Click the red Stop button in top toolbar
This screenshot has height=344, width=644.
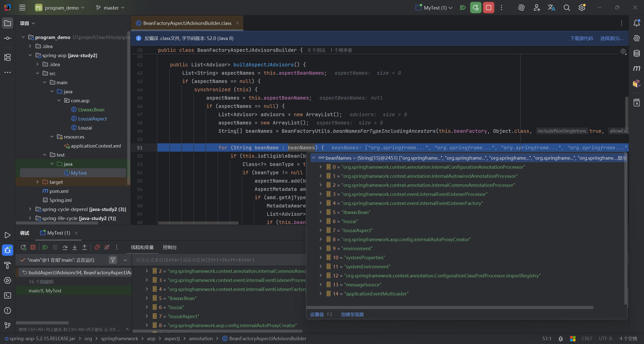(x=489, y=8)
